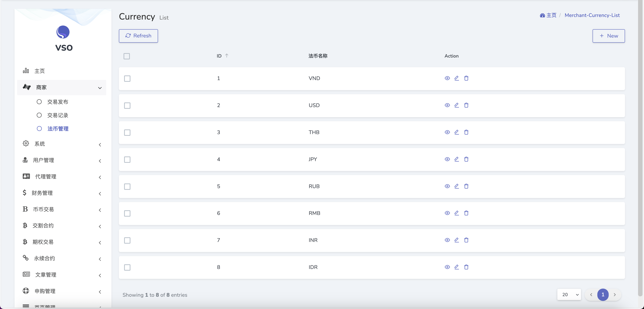This screenshot has width=644, height=309.
Task: Click the edit icon for USD currency
Action: click(457, 105)
